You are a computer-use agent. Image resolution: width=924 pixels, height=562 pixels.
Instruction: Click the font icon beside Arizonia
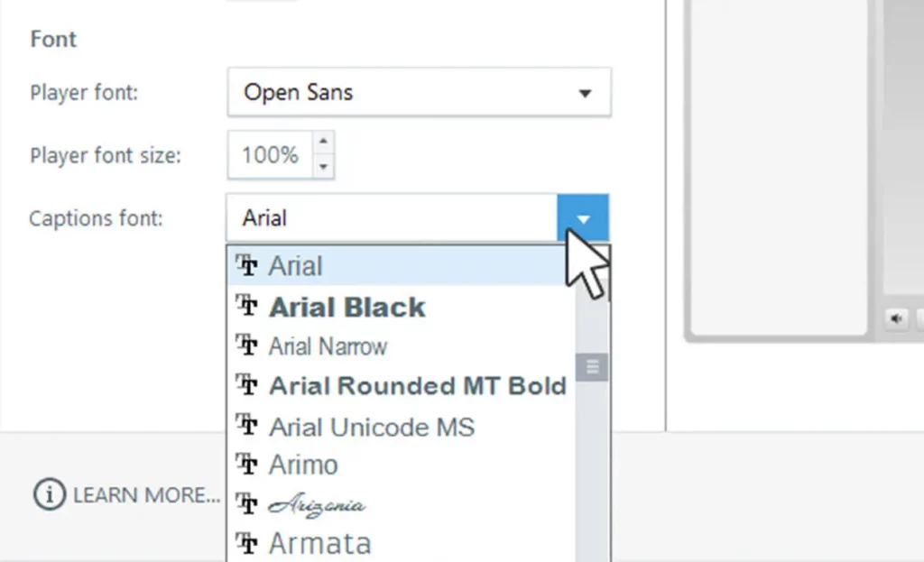point(246,503)
